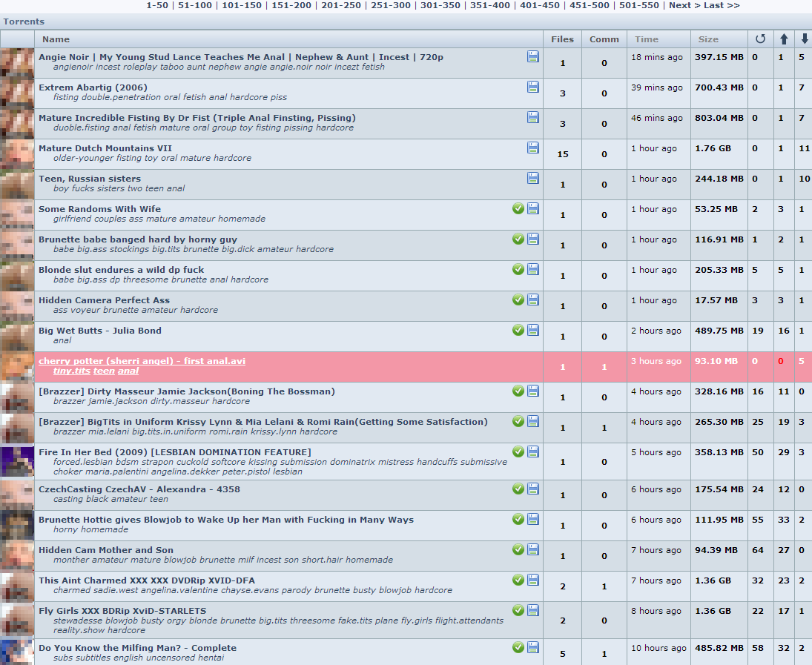This screenshot has width=812, height=665.
Task: Jump to results 101-150
Action: (241, 5)
